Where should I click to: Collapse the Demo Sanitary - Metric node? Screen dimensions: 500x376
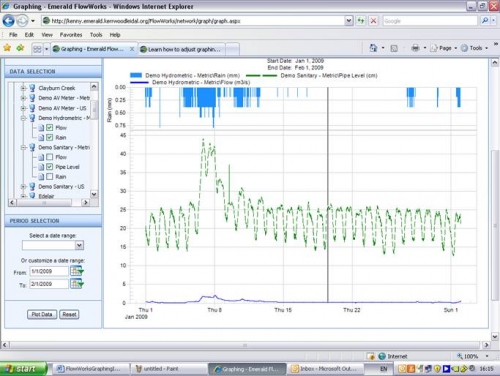(x=23, y=147)
